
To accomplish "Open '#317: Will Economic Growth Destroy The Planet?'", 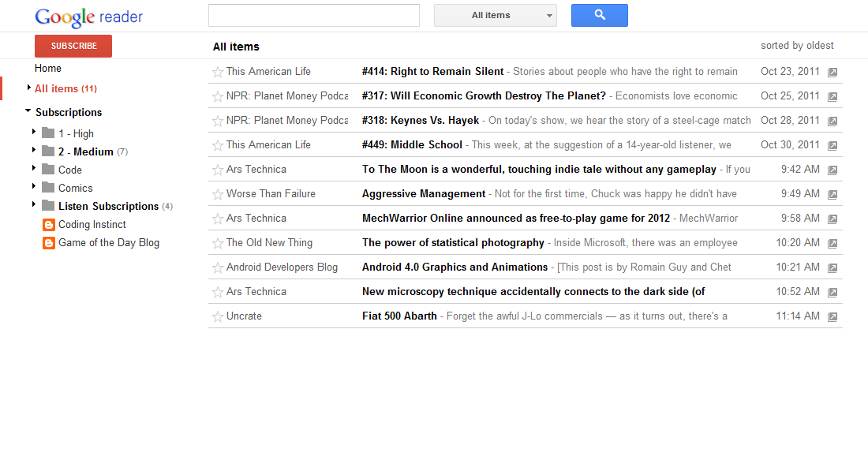I will (484, 95).
